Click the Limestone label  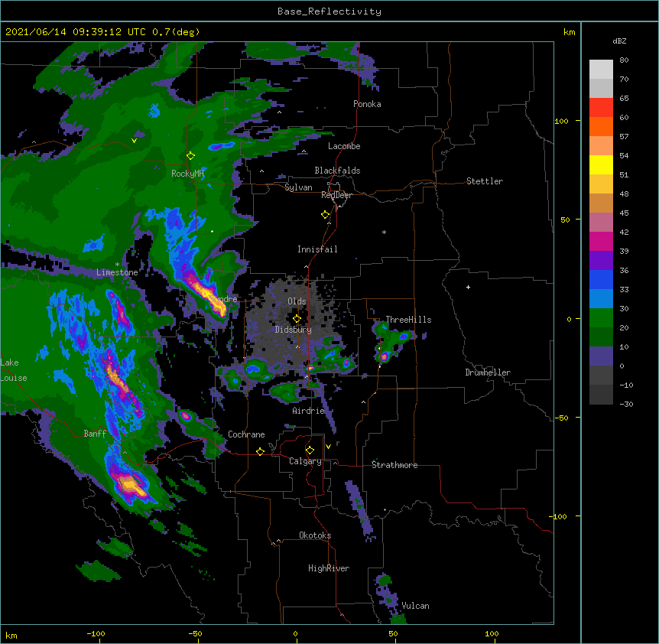coord(117,272)
